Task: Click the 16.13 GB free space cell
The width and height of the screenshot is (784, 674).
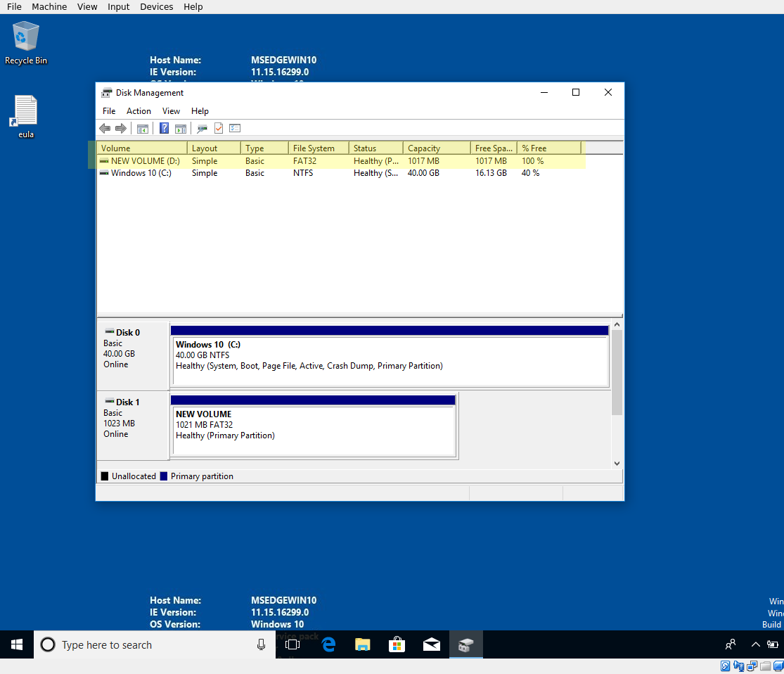Action: click(x=491, y=173)
